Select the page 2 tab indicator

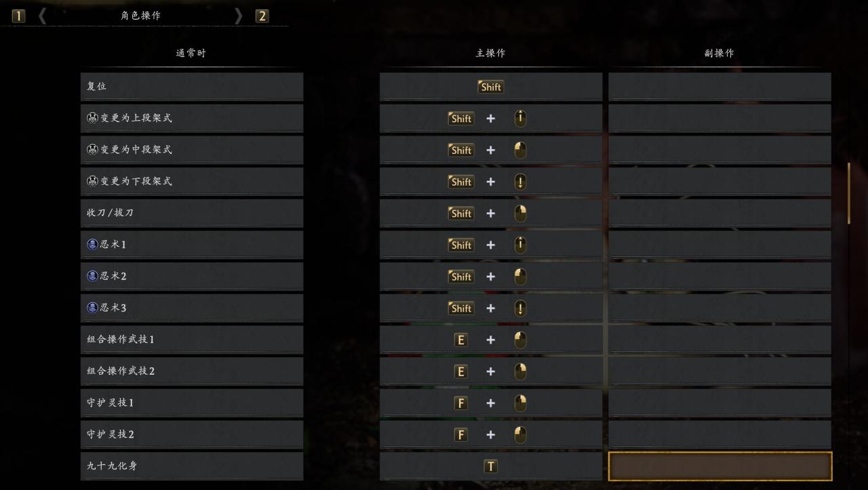[x=262, y=16]
